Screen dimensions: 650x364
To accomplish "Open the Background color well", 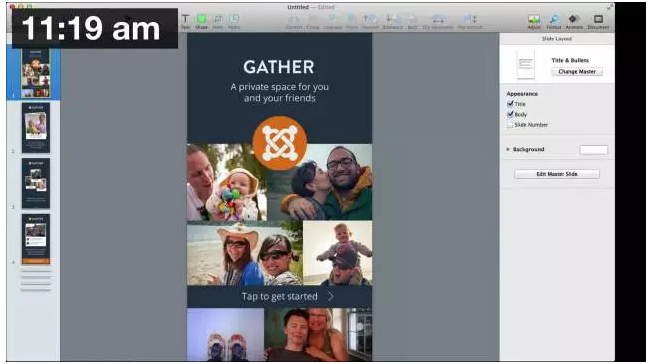I will pyautogui.click(x=594, y=150).
